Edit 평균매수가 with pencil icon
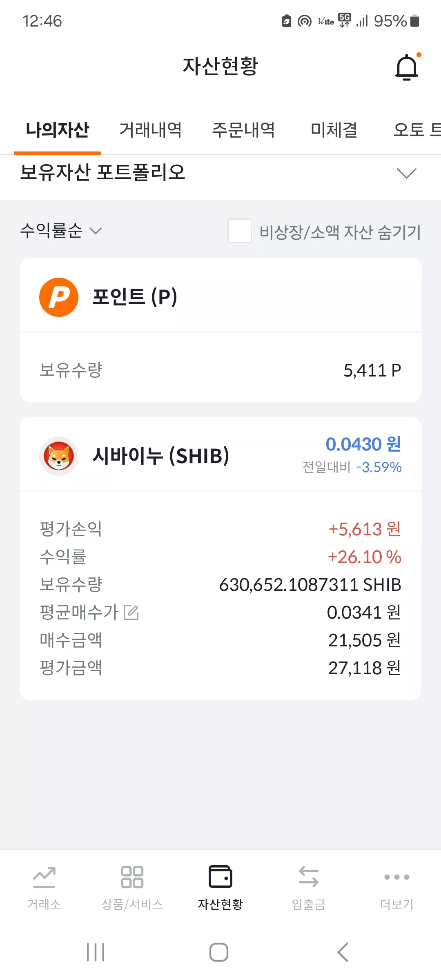The height and width of the screenshot is (980, 441). tap(131, 612)
